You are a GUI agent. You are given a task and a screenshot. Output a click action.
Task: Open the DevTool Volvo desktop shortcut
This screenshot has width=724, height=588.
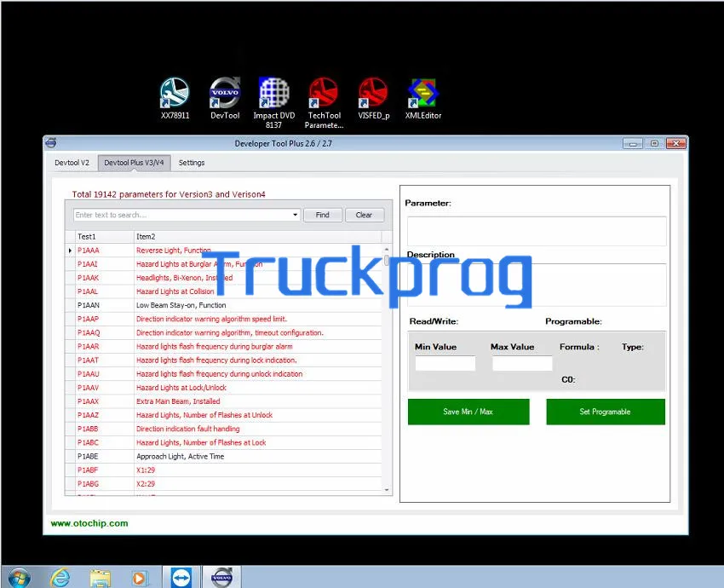225,98
